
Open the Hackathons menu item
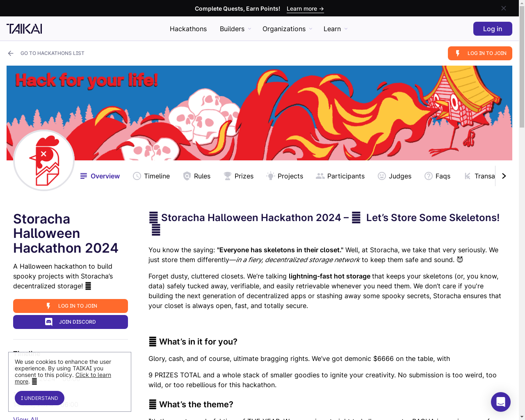tap(188, 29)
